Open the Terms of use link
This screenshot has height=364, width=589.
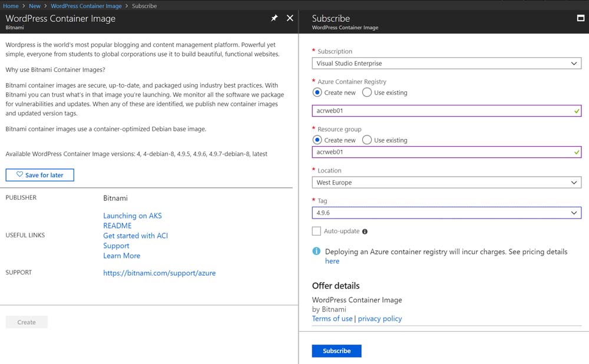click(x=332, y=319)
